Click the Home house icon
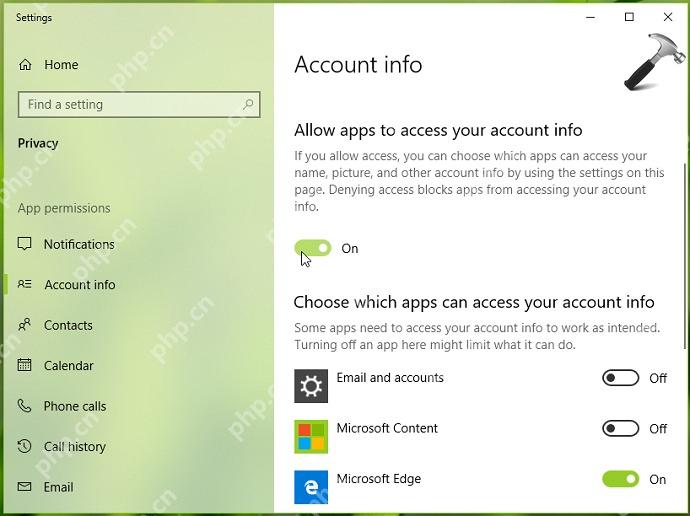690x516 pixels. 25,65
